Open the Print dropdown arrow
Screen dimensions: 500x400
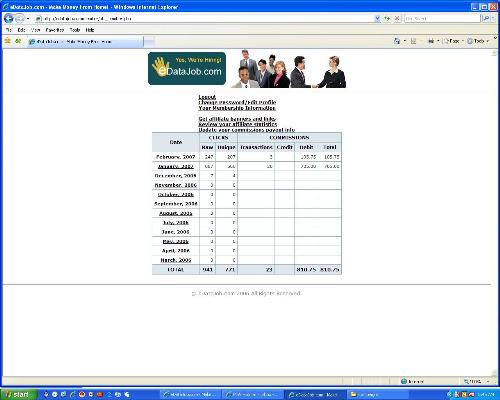tap(438, 41)
